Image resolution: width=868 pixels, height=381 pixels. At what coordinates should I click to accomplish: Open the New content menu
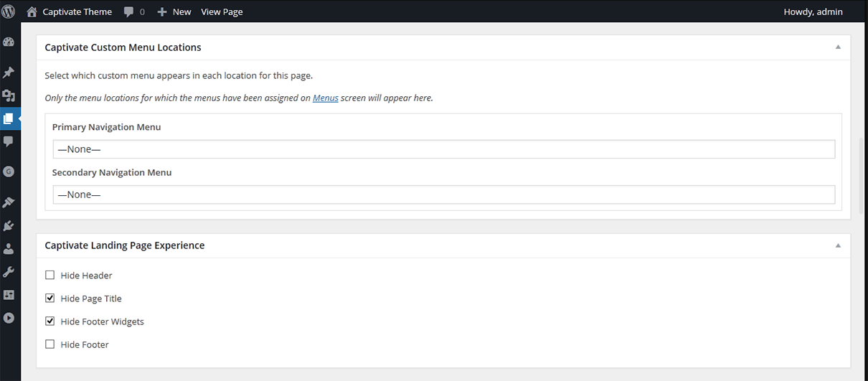tap(182, 11)
